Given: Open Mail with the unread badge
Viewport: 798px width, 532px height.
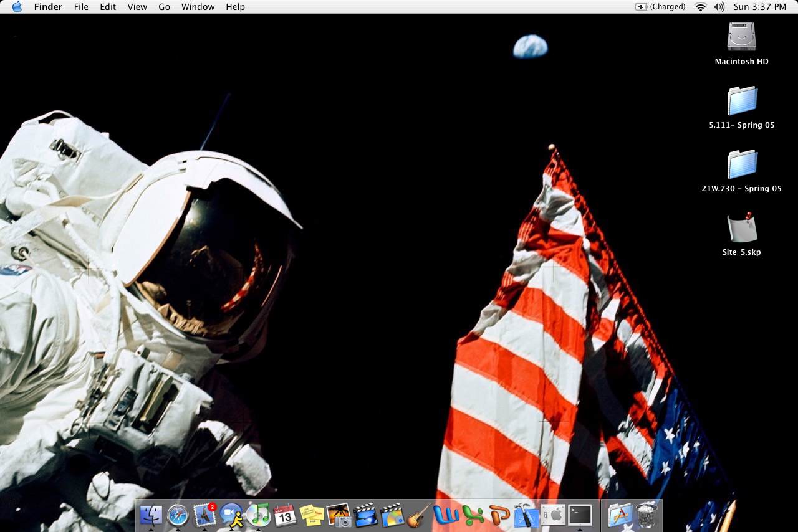Looking at the screenshot, I should click(204, 515).
